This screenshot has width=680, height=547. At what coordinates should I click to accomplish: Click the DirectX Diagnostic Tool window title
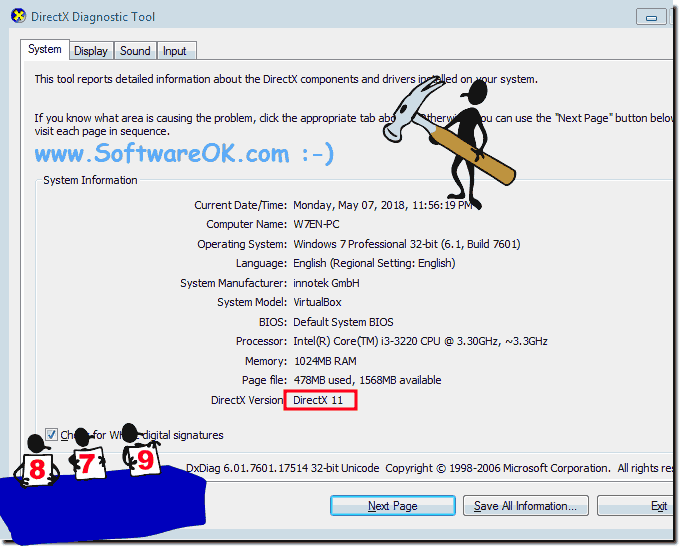tap(93, 17)
